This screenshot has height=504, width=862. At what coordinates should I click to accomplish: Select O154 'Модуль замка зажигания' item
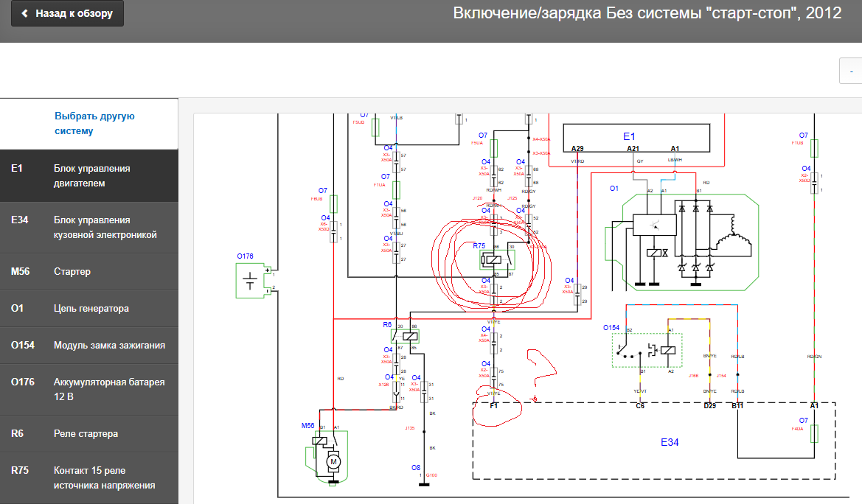tap(89, 345)
